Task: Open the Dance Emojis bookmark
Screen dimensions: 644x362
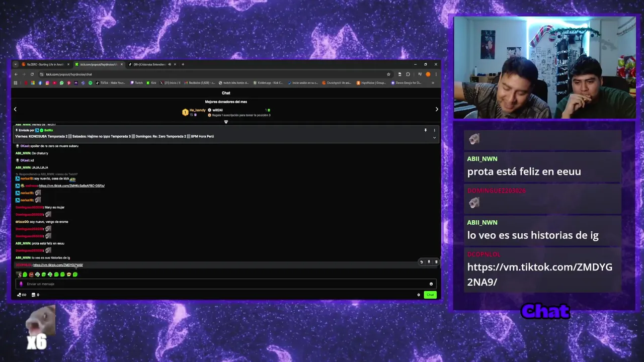Action: [x=407, y=83]
